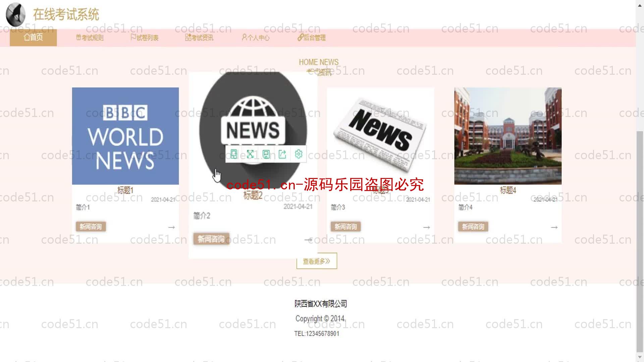The width and height of the screenshot is (644, 362).
Task: Click the 标题4 news title
Action: [x=508, y=190]
